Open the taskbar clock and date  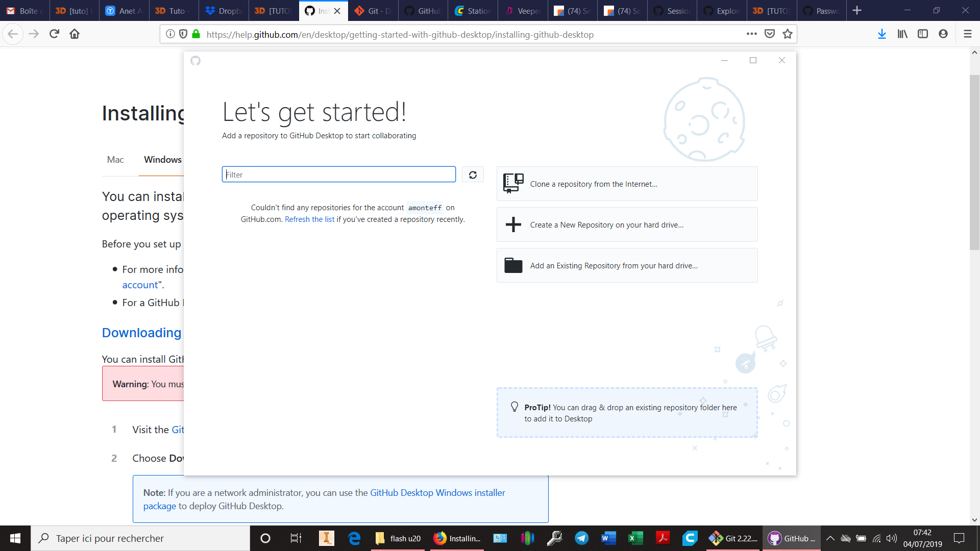click(x=922, y=538)
